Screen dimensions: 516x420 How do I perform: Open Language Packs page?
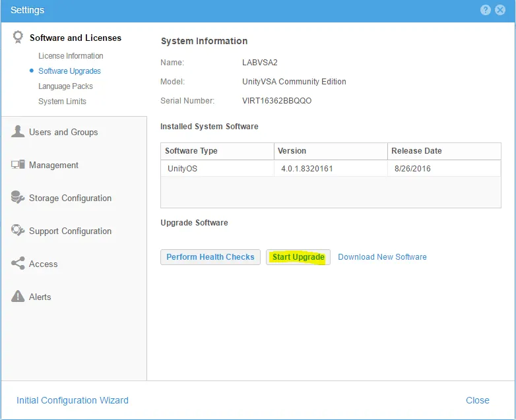[65, 86]
